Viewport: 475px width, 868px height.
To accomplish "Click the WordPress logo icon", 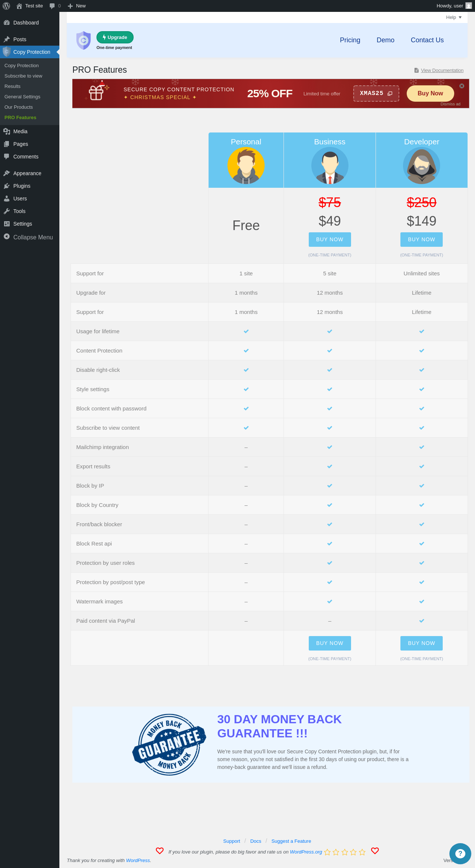I will click(6, 6).
